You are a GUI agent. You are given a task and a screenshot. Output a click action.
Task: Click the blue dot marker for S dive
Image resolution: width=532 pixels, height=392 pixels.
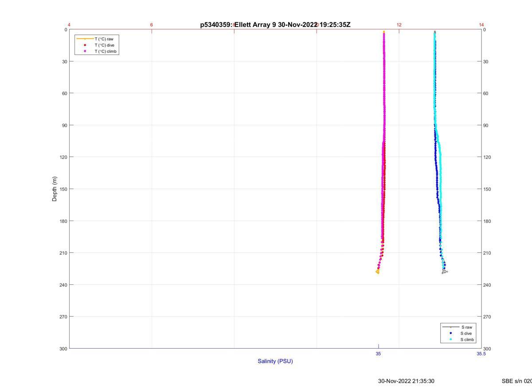(x=451, y=333)
